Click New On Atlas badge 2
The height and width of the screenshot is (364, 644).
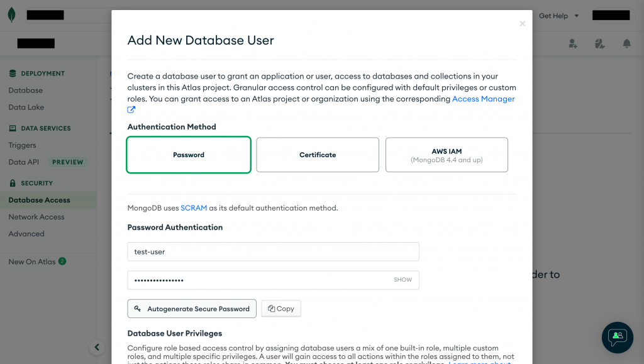62,261
